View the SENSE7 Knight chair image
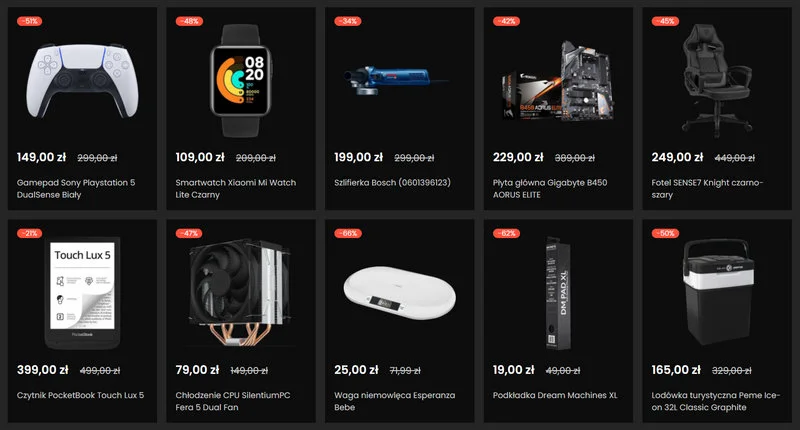 (717, 81)
